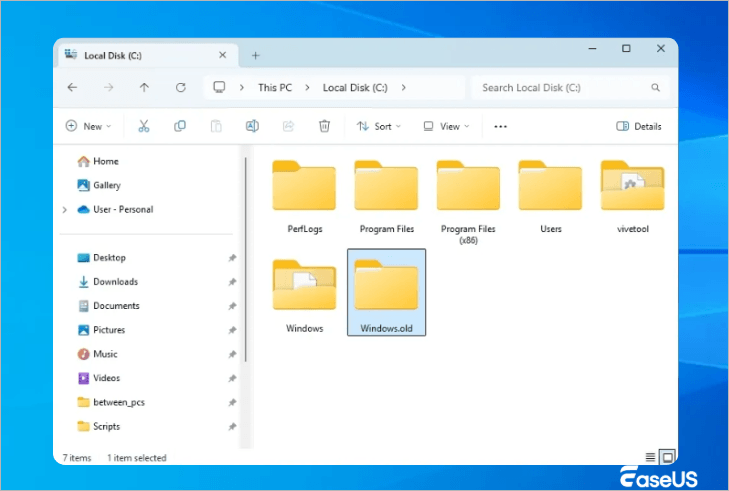Open Desktop in quick access

(102, 258)
